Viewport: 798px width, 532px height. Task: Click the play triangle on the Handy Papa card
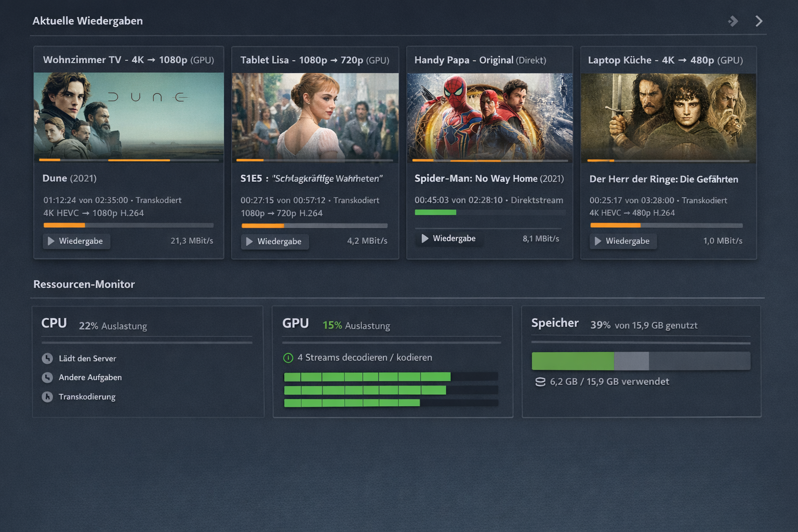tap(426, 238)
